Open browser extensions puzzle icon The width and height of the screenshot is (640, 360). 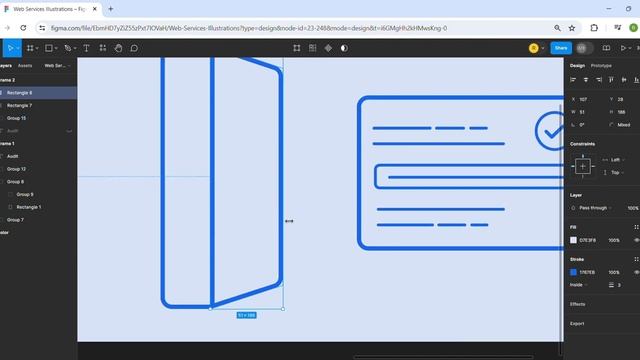594,28
